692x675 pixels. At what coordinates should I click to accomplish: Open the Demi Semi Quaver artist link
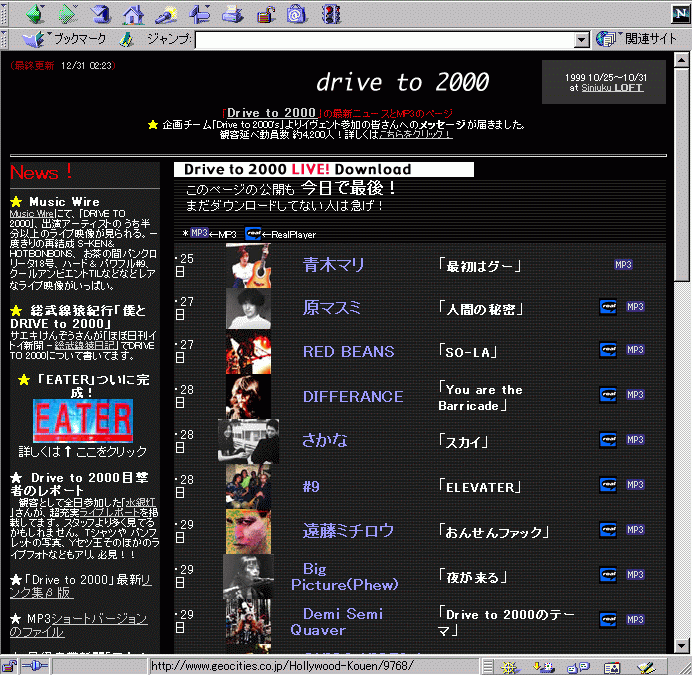pyautogui.click(x=336, y=622)
